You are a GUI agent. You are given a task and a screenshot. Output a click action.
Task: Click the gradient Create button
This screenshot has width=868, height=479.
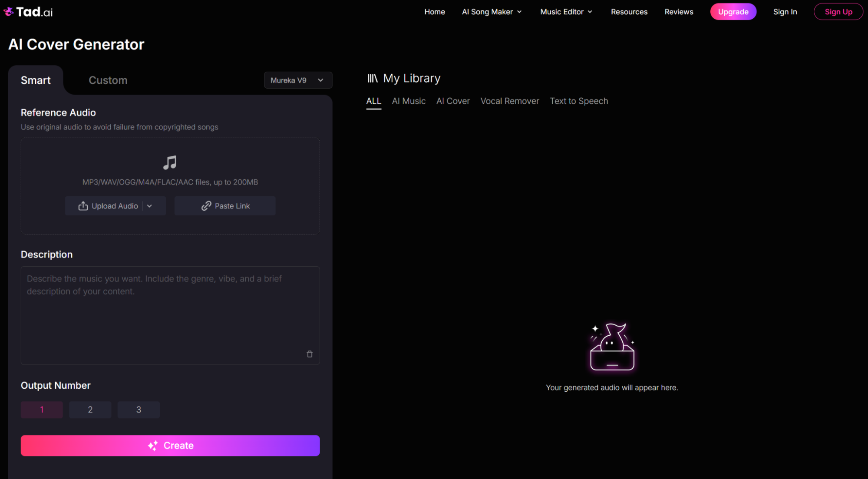(x=170, y=446)
